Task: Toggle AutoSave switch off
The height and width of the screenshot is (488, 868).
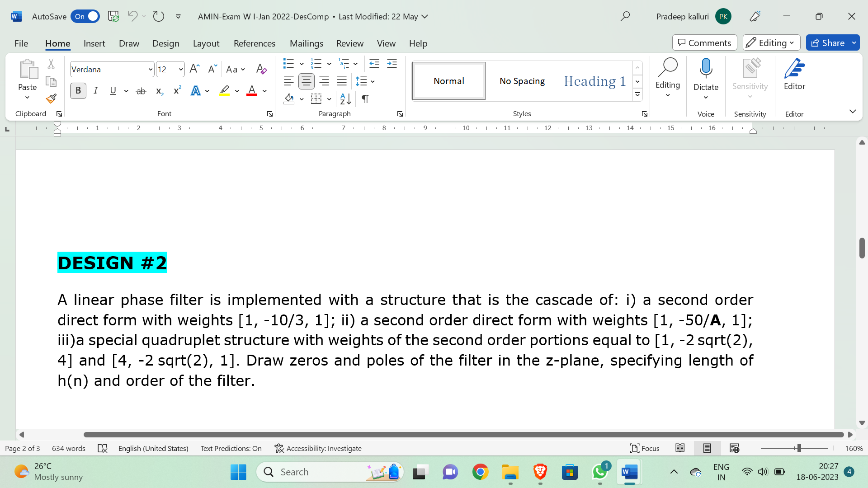Action: [x=85, y=16]
